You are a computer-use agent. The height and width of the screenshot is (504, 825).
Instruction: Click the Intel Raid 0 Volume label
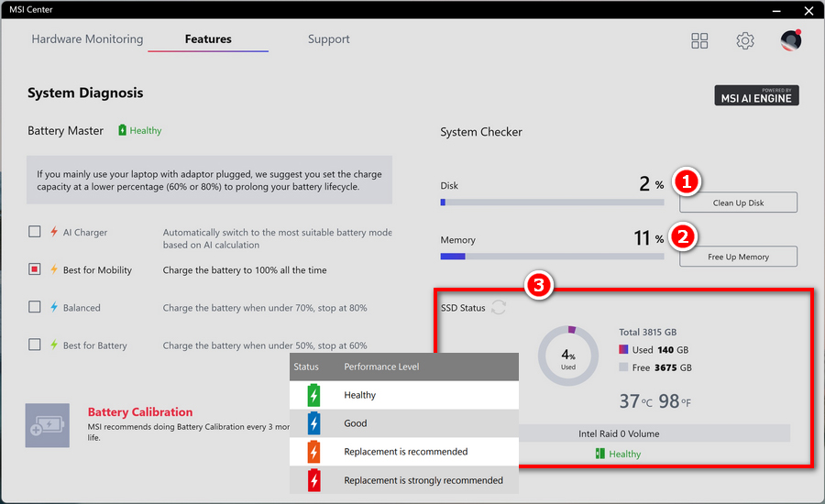click(x=619, y=433)
